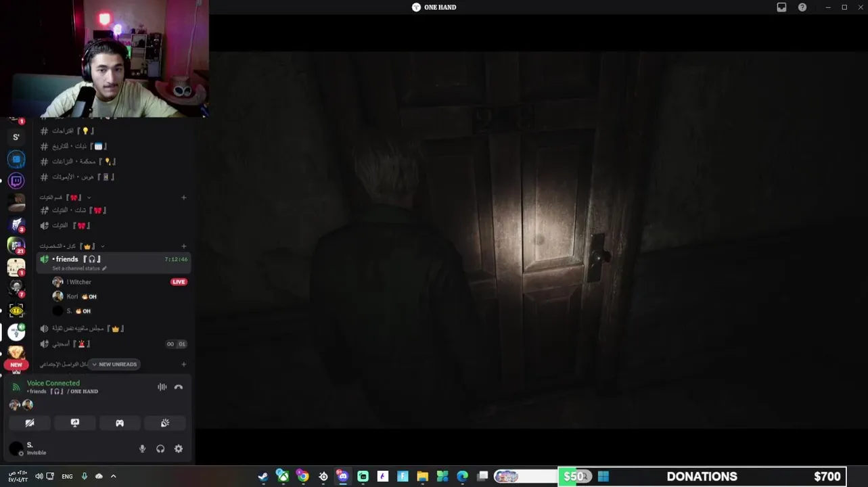The width and height of the screenshot is (868, 487).
Task: Open the network display tray icon
Action: (51, 476)
